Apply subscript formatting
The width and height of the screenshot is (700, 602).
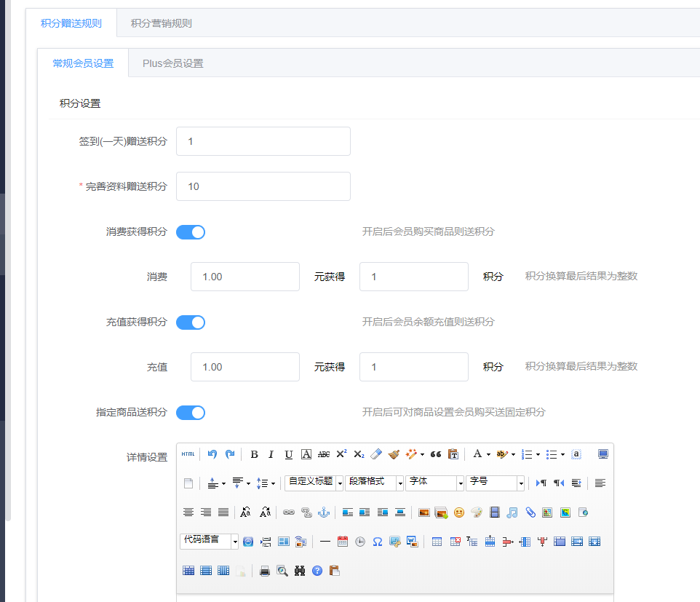(359, 454)
